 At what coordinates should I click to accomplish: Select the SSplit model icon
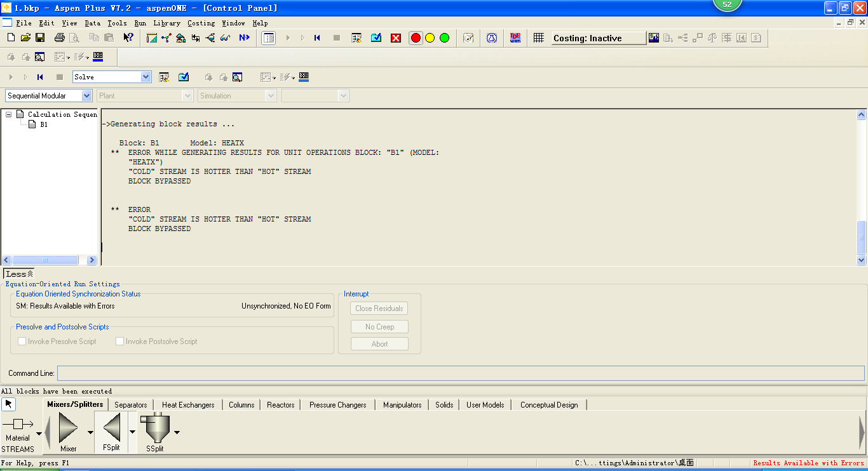154,429
